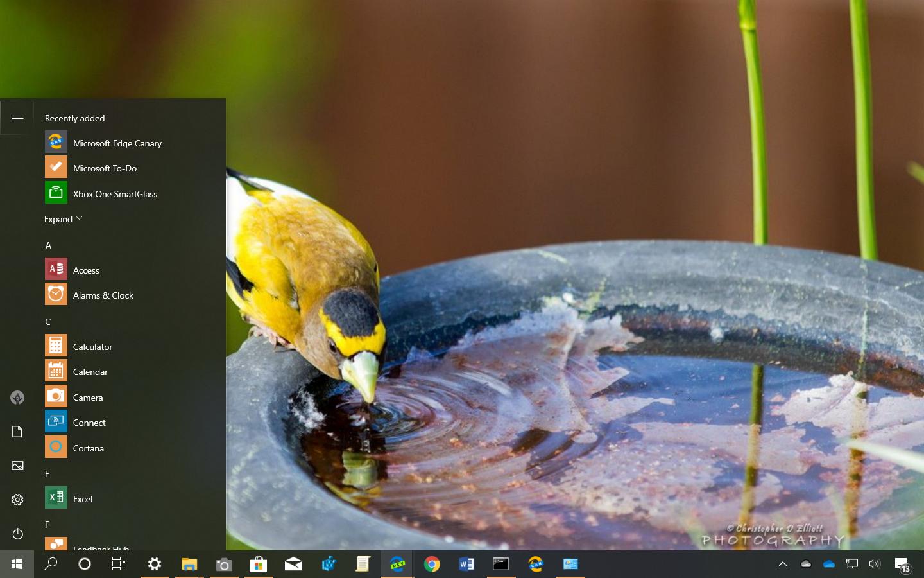924x578 pixels.
Task: Launch the Command Prompt from the taskbar
Action: pos(501,564)
